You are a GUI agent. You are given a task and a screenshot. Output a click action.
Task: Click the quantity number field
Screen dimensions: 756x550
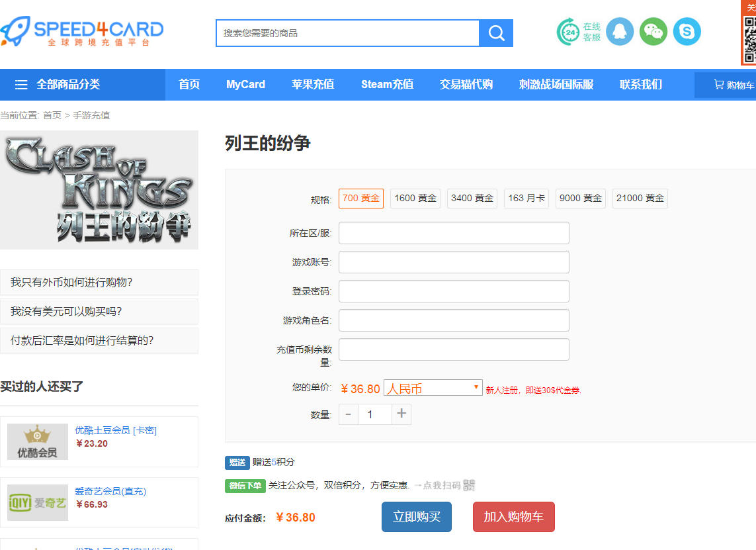374,414
